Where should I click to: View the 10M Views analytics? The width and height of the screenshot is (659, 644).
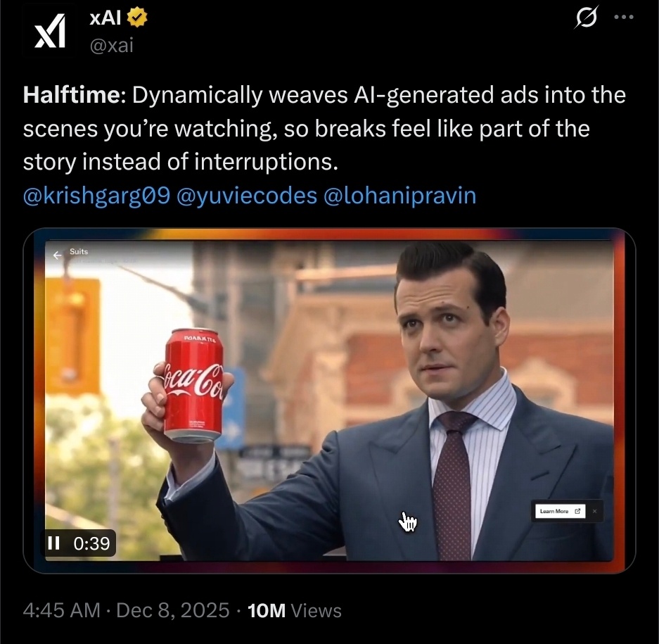(x=295, y=610)
